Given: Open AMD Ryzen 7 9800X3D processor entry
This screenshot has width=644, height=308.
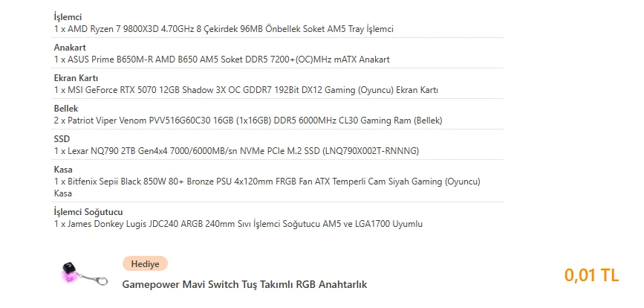Looking at the screenshot, I should tap(224, 29).
